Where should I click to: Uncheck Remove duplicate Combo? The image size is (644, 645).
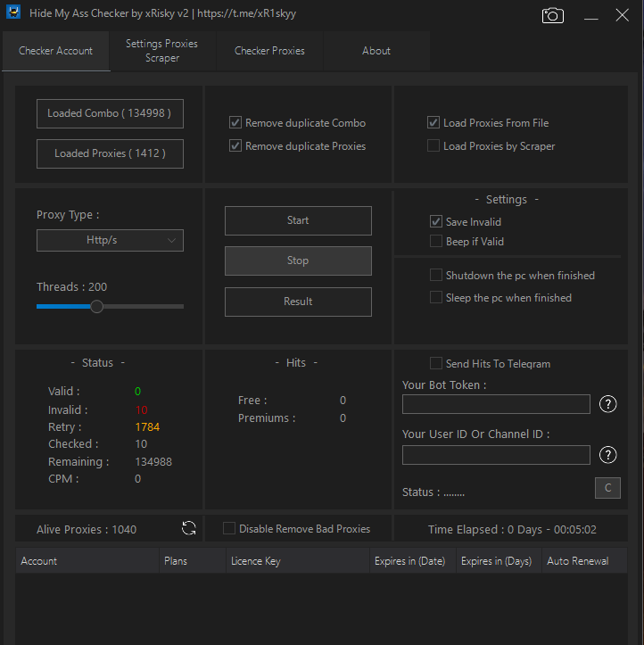(235, 123)
